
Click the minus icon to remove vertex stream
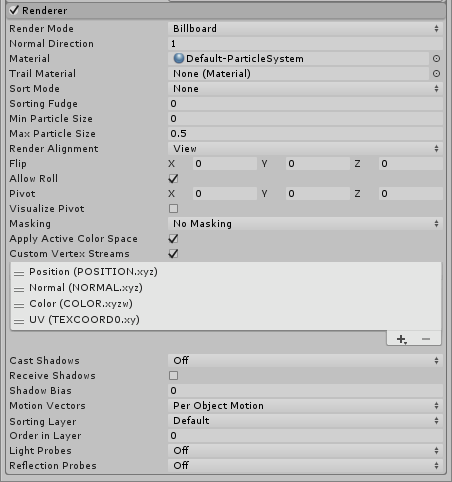click(x=426, y=339)
